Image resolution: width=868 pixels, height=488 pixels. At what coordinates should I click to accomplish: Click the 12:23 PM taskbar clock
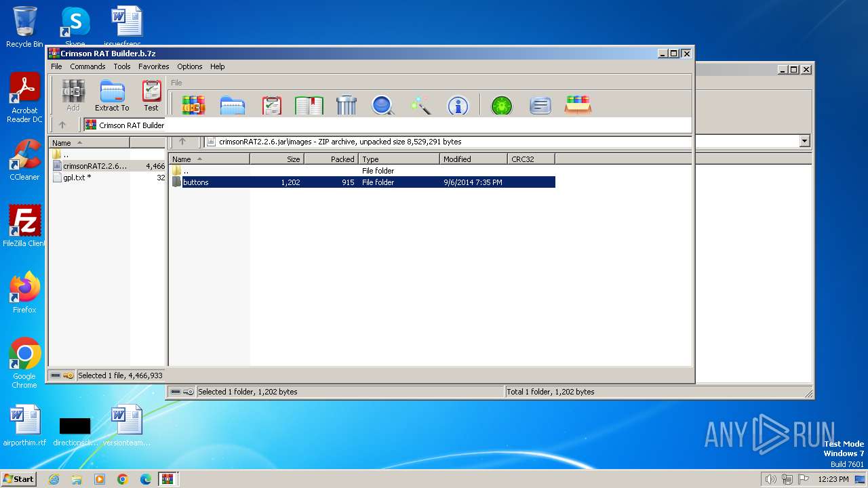(x=833, y=479)
